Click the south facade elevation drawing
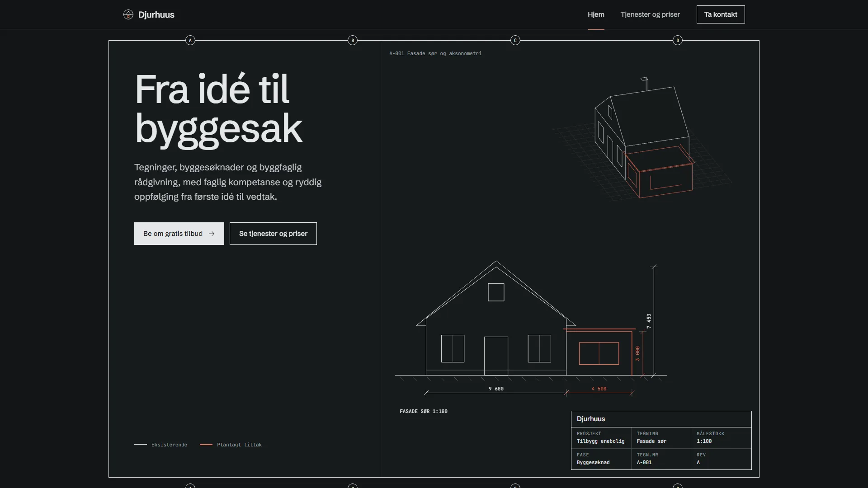868x488 pixels. [531, 328]
